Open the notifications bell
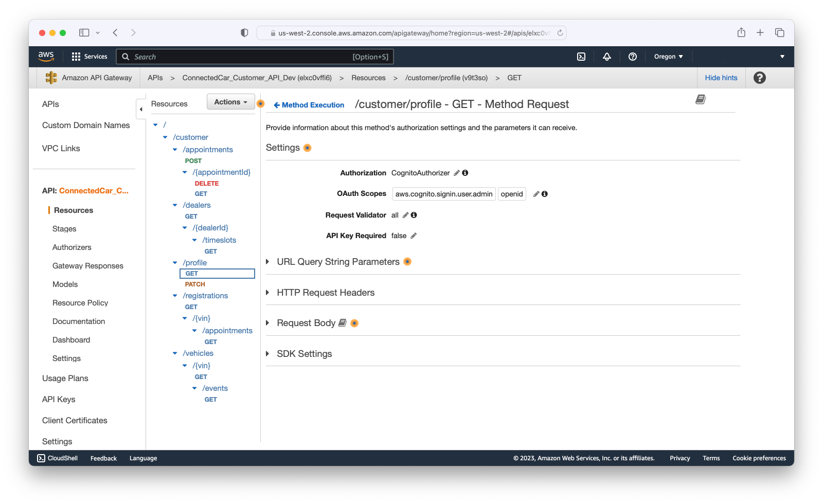Viewport: 823px width, 504px height. click(x=607, y=57)
